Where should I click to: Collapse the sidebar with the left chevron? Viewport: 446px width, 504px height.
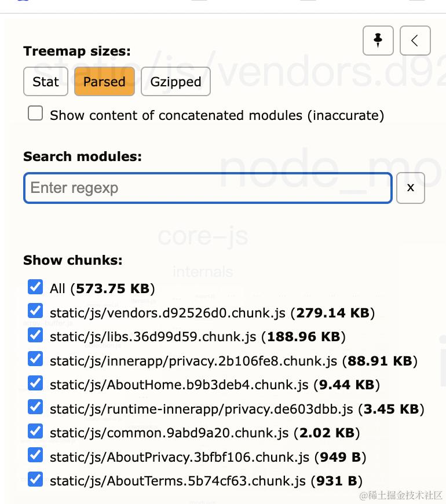point(415,41)
